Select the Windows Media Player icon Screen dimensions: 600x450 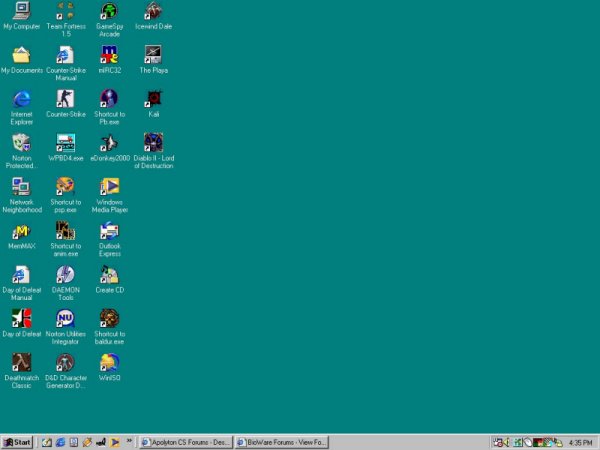109,187
